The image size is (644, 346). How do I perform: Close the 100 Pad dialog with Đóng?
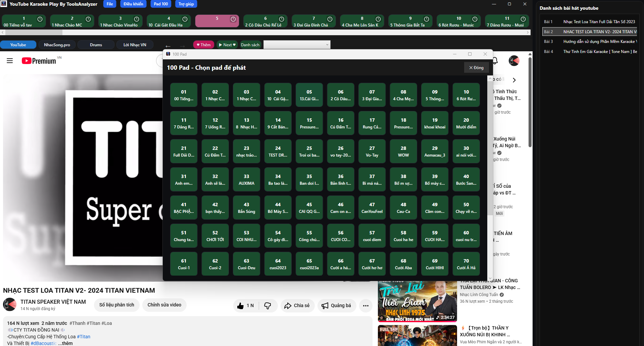point(476,68)
